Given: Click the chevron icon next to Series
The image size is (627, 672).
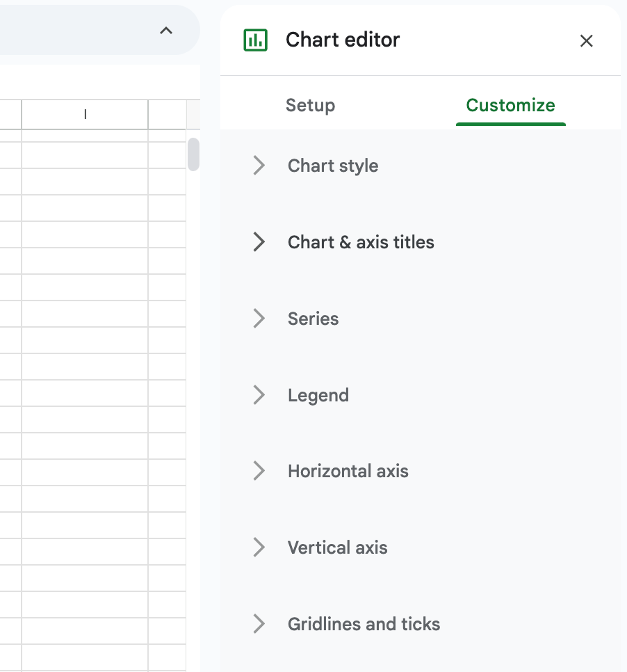Looking at the screenshot, I should click(259, 319).
